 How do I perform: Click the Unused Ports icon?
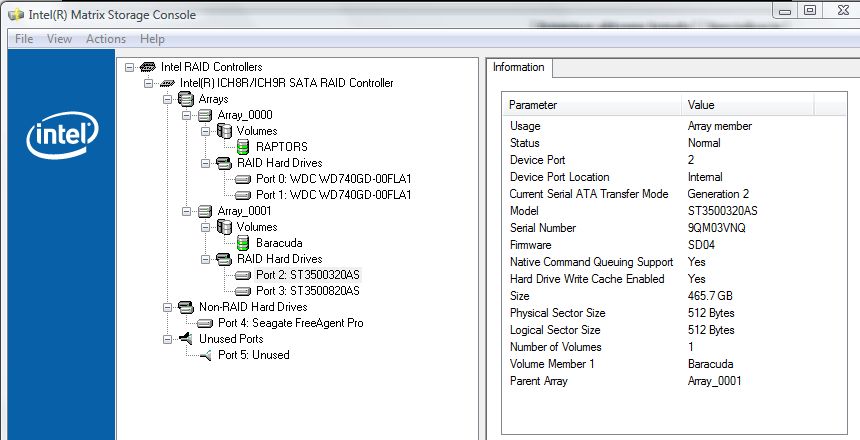coord(186,339)
